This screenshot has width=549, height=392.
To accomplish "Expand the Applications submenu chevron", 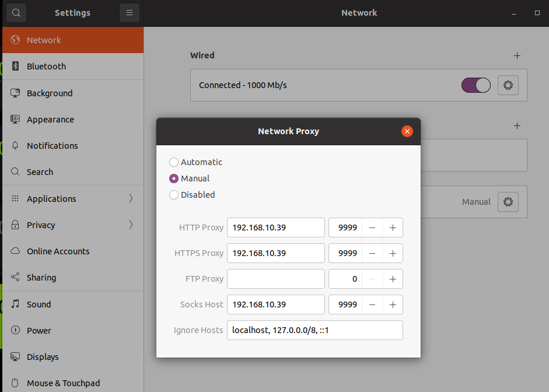I will point(131,198).
